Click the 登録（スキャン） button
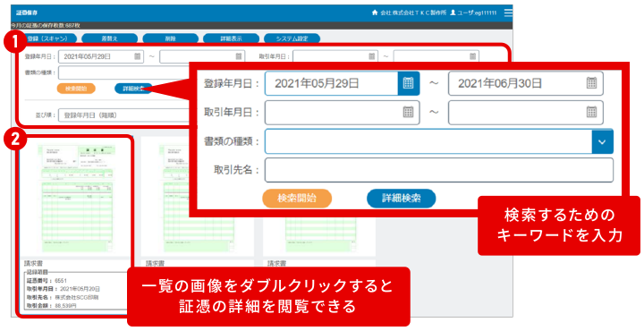 [48, 38]
